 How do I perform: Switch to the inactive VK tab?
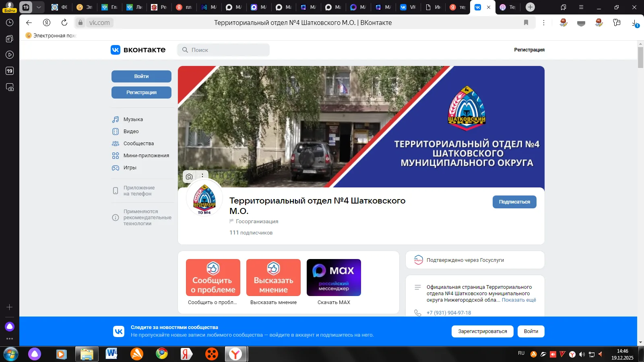[409, 7]
